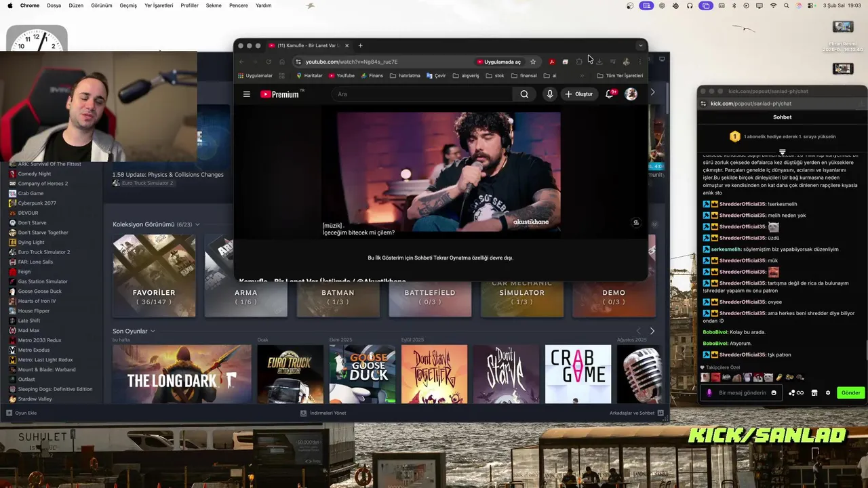Open Chrome extensions puzzle icon

click(579, 62)
